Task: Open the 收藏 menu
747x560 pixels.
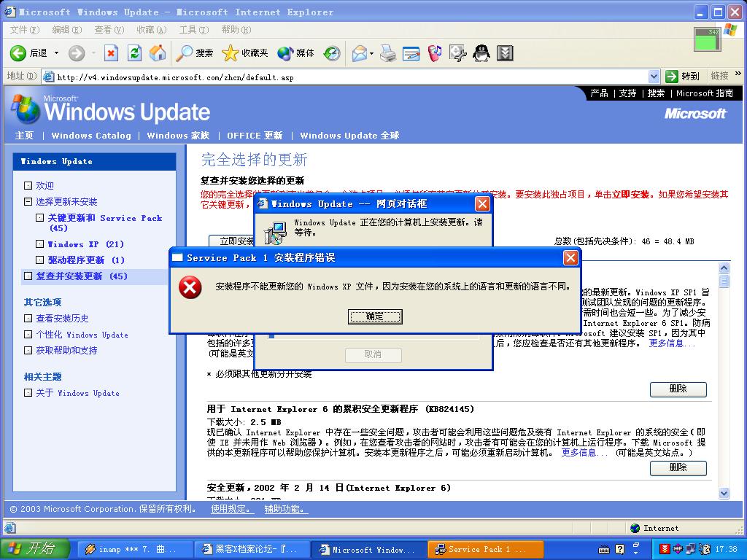Action: (152, 30)
